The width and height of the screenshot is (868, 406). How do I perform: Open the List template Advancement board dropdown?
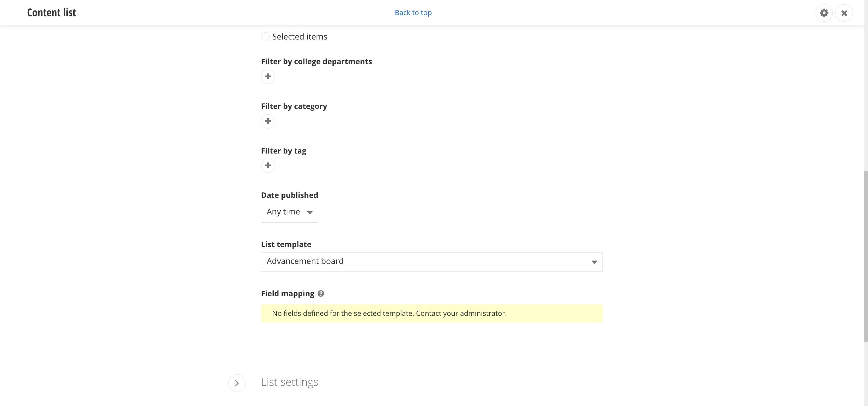point(432,262)
